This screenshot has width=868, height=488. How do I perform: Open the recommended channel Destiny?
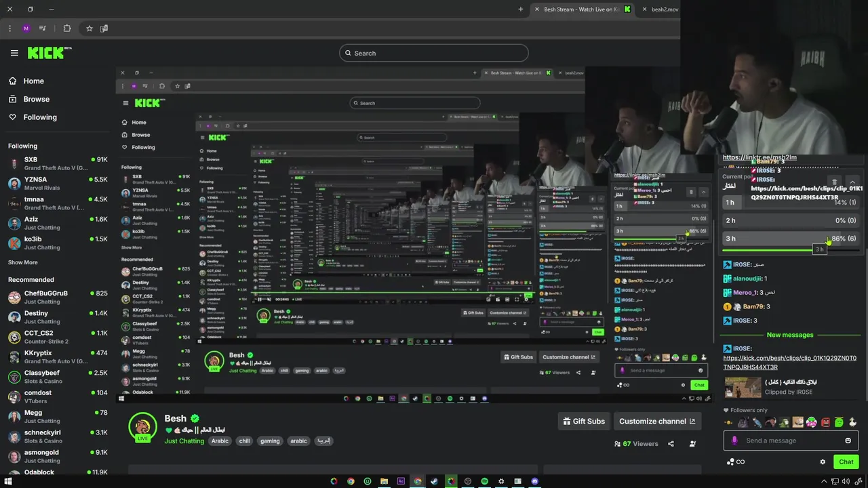58,317
